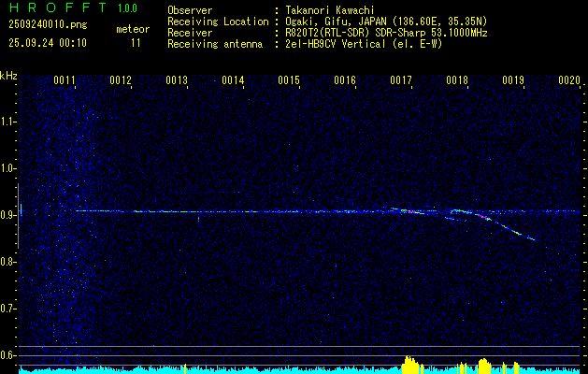Screen dimensions: 588x374
Task: Click time marker 0013
Action: coord(177,80)
